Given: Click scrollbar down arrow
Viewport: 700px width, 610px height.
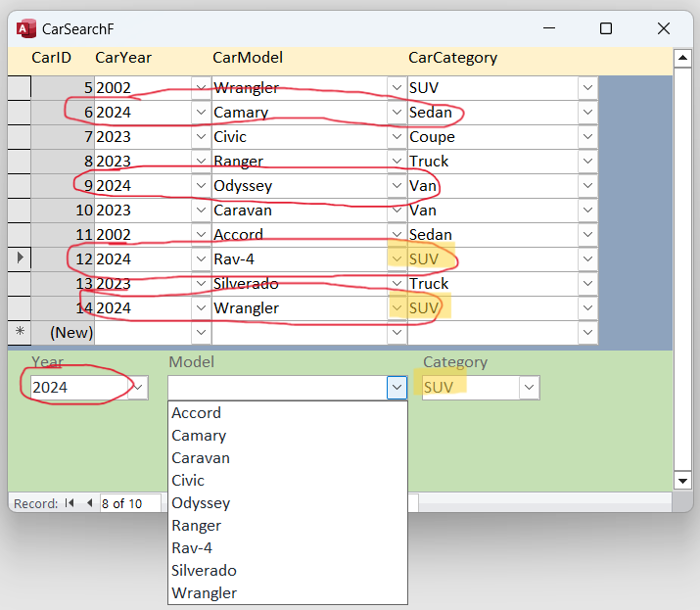Looking at the screenshot, I should [x=682, y=481].
